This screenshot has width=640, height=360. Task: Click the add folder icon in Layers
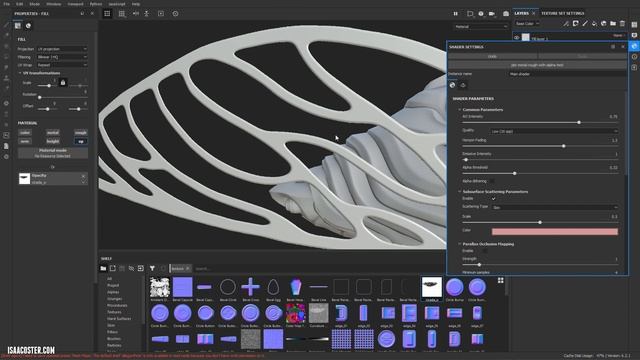tap(613, 24)
